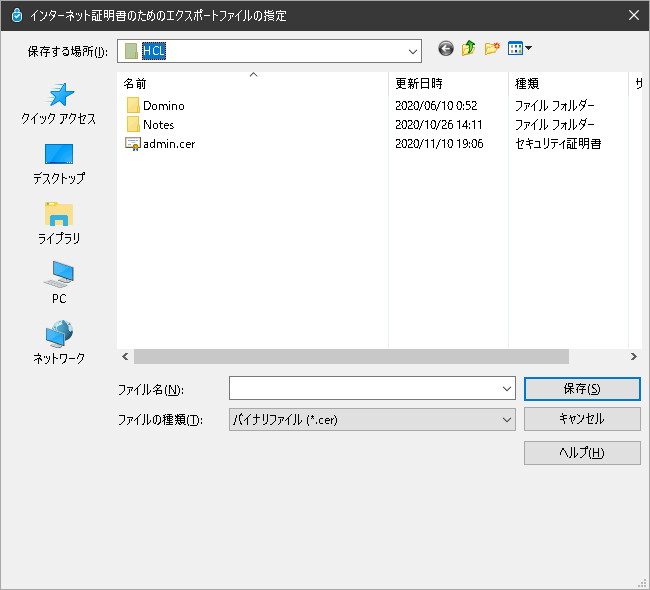Screen dimensions: 650x590
Task: Open the view menu icon
Action: pyautogui.click(x=515, y=49)
